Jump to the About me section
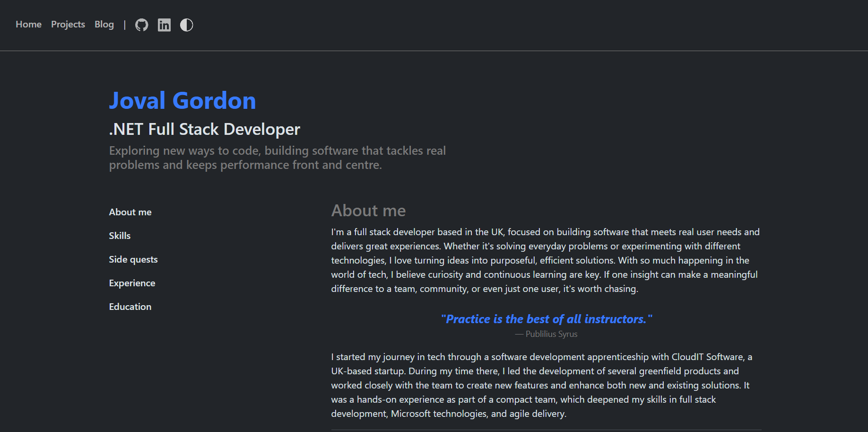 click(130, 212)
